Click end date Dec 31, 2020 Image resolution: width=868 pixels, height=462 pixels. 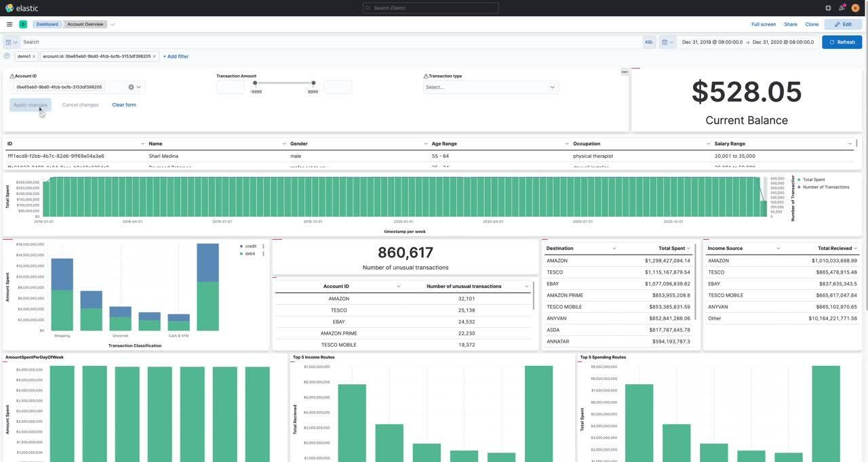click(783, 42)
